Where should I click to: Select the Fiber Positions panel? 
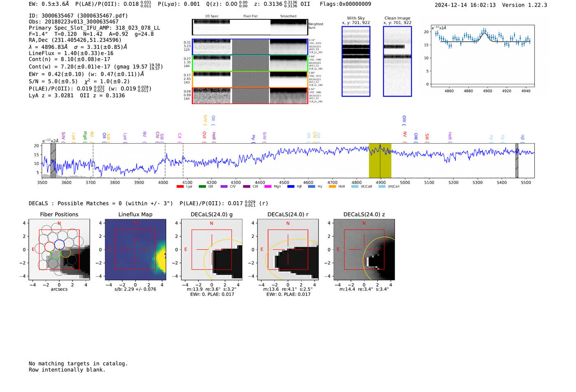click(59, 250)
